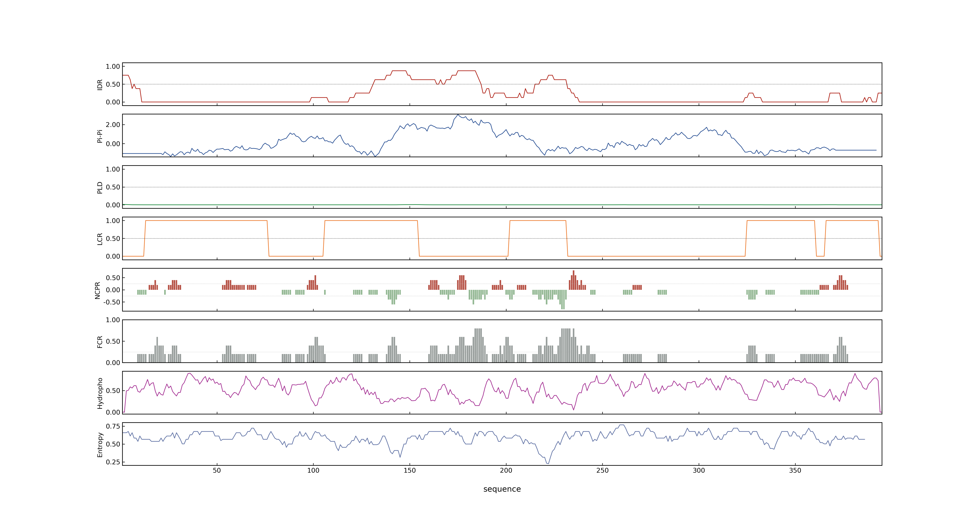Click the 2.00 tick on Pi-Pi axis
The height and width of the screenshot is (523, 980).
(113, 125)
